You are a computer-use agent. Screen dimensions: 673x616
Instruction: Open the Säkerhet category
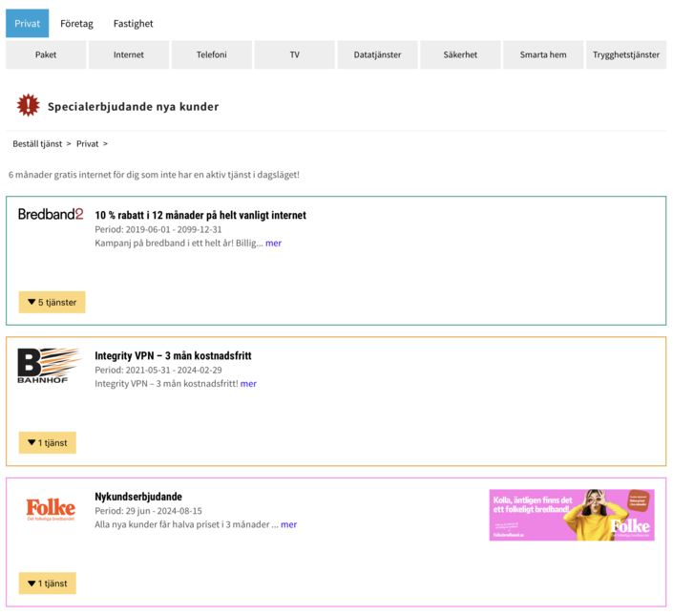coord(459,54)
